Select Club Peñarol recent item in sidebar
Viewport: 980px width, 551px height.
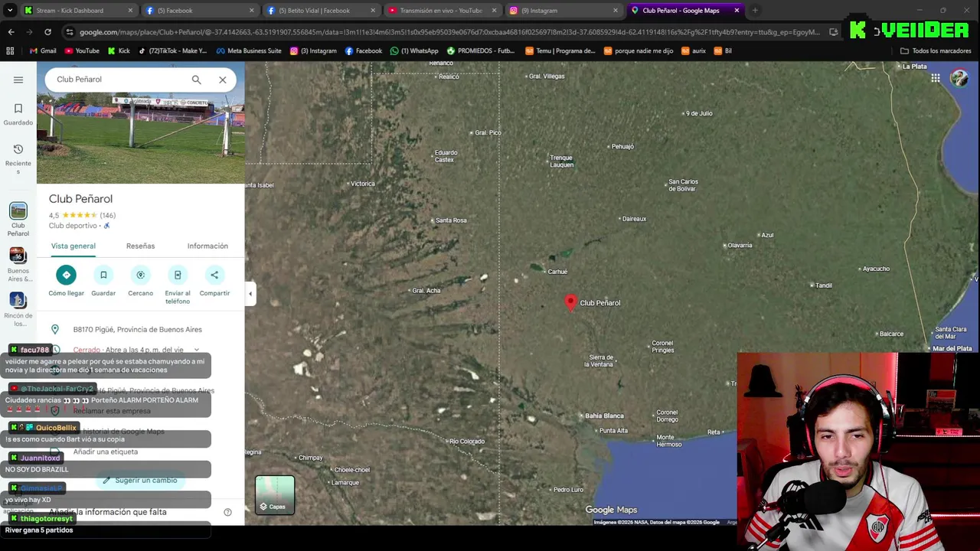point(18,219)
